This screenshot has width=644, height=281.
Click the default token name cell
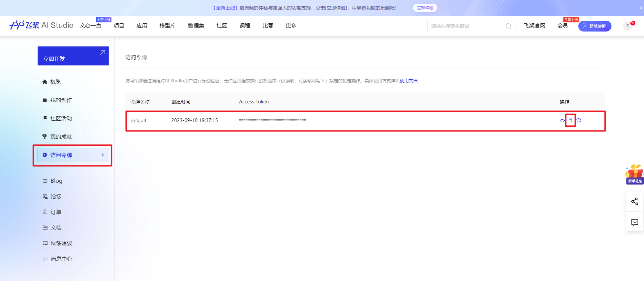(x=139, y=120)
